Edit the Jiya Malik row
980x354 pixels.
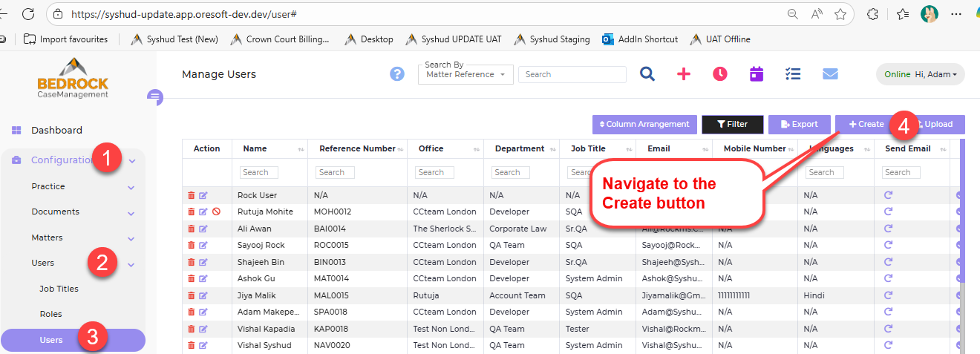point(203,295)
